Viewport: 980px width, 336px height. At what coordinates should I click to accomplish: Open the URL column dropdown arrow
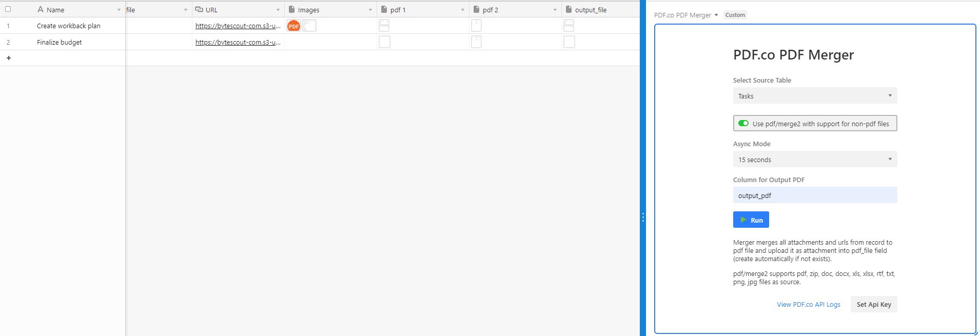tap(278, 10)
